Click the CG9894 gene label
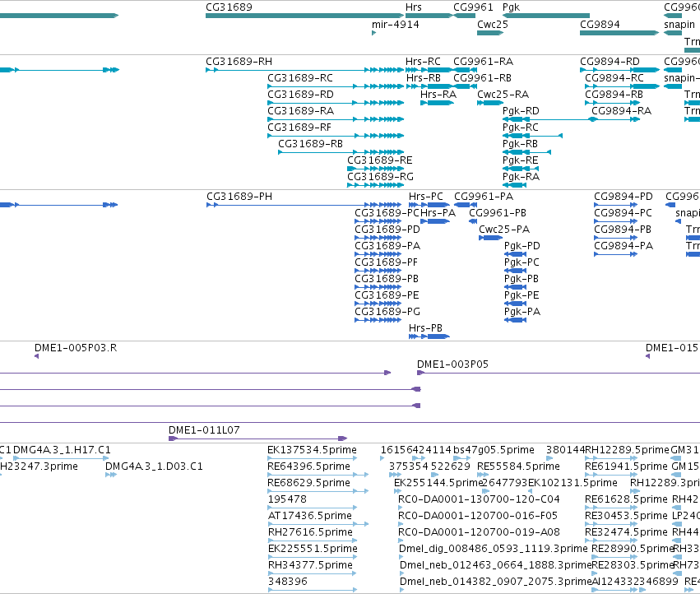The height and width of the screenshot is (594, 700). (600, 25)
